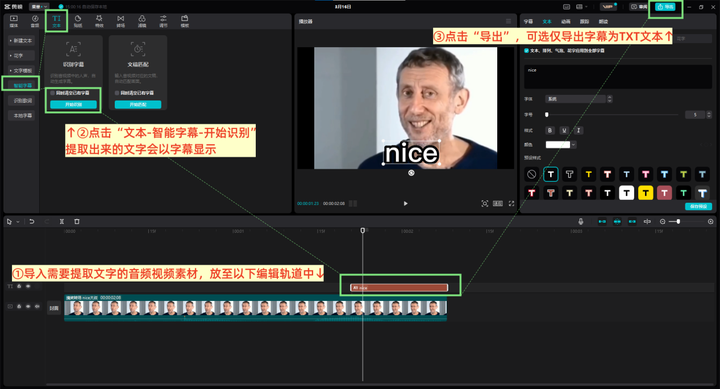Viewport: 720px width, 389px height.
Task: Switch to the 字幕 tab in properties
Action: click(x=529, y=22)
